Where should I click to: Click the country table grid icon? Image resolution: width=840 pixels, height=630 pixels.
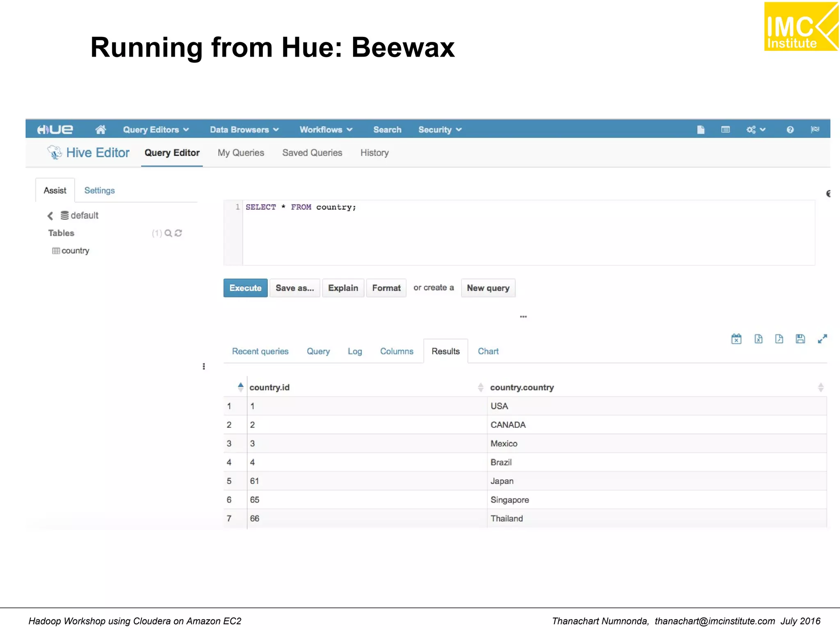click(x=56, y=251)
